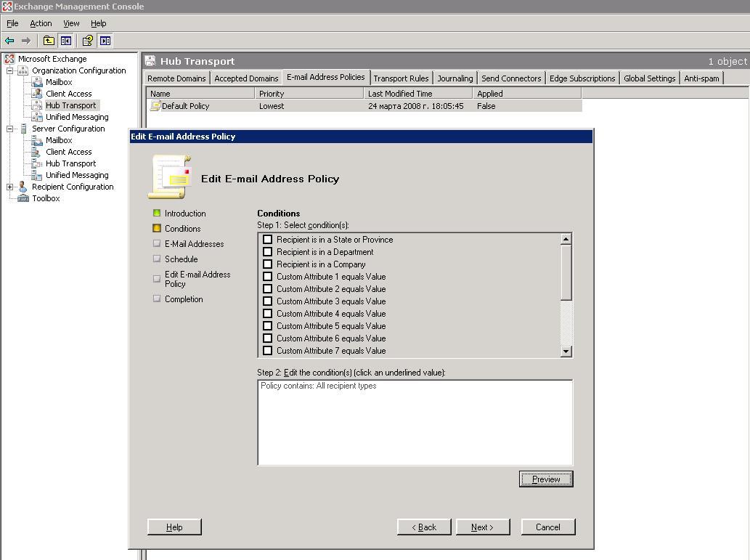This screenshot has height=560, width=750.
Task: Toggle the action pane toolbar icon
Action: click(x=105, y=41)
